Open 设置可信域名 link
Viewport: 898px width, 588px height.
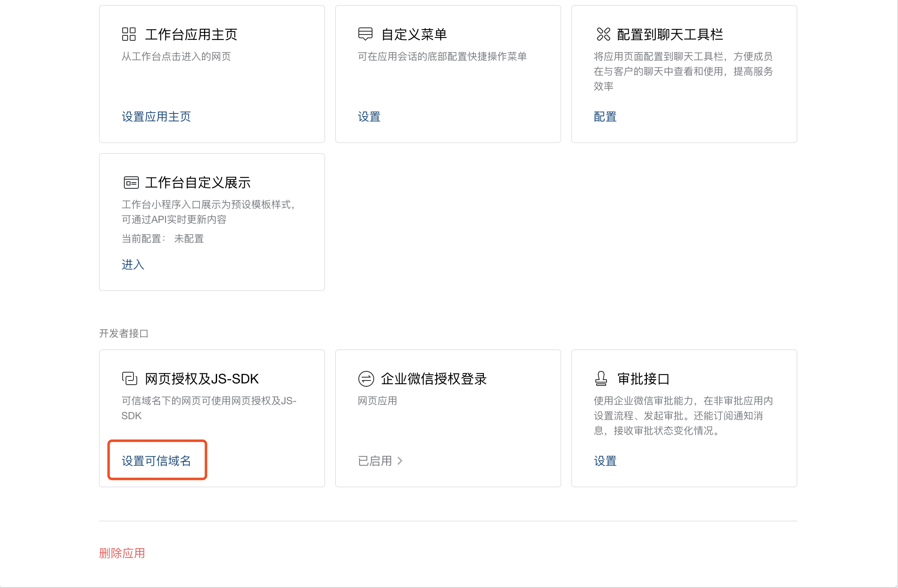point(156,461)
